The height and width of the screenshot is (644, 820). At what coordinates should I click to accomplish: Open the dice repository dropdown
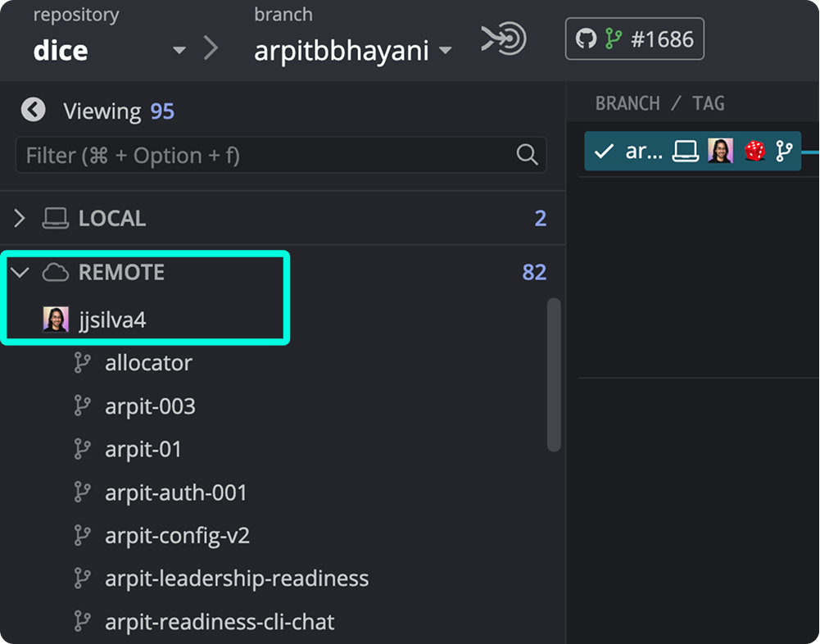[179, 50]
